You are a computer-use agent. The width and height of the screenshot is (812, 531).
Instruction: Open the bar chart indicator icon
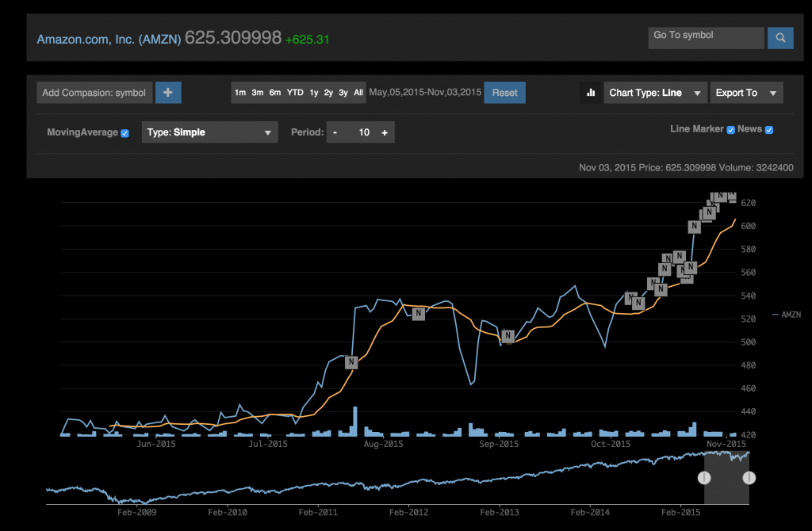tap(590, 93)
